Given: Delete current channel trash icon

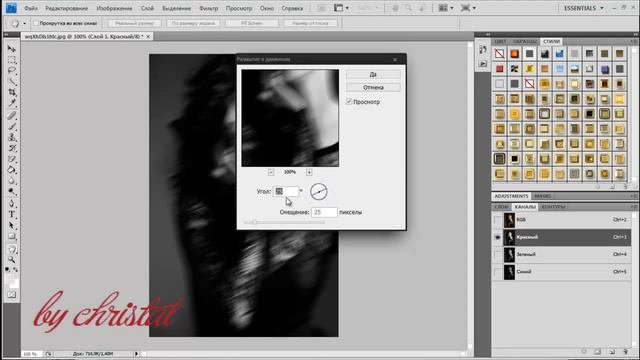Looking at the screenshot, I should [x=625, y=351].
